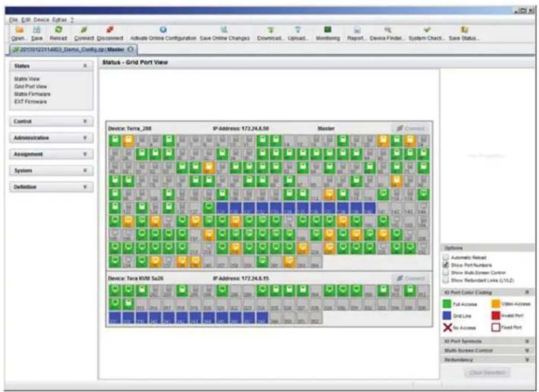The image size is (539, 392).
Task: Click the blue Grid Line color swatch
Action: point(447,316)
